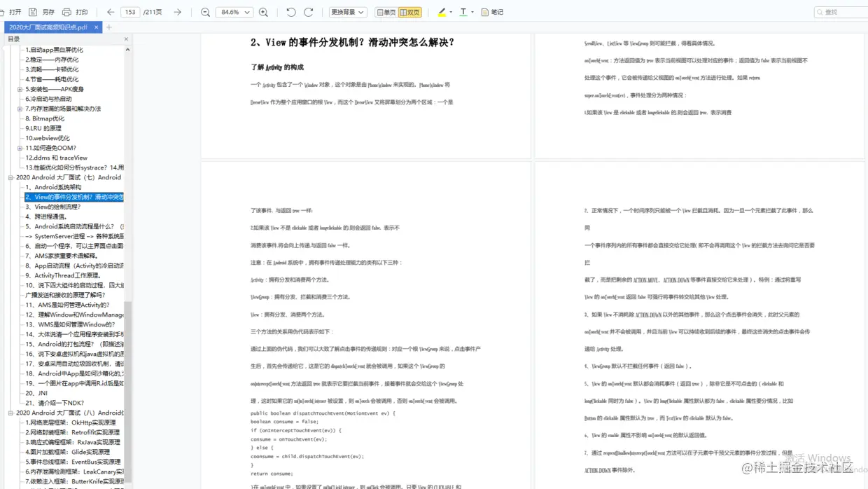Select the green underline text tool
The height and width of the screenshot is (489, 868).
463,12
